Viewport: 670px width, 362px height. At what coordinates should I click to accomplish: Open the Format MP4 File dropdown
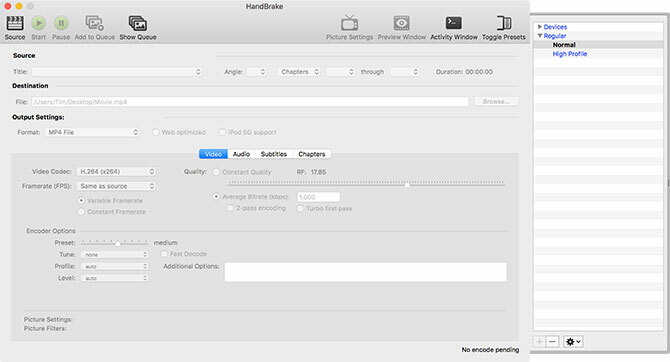pos(92,132)
